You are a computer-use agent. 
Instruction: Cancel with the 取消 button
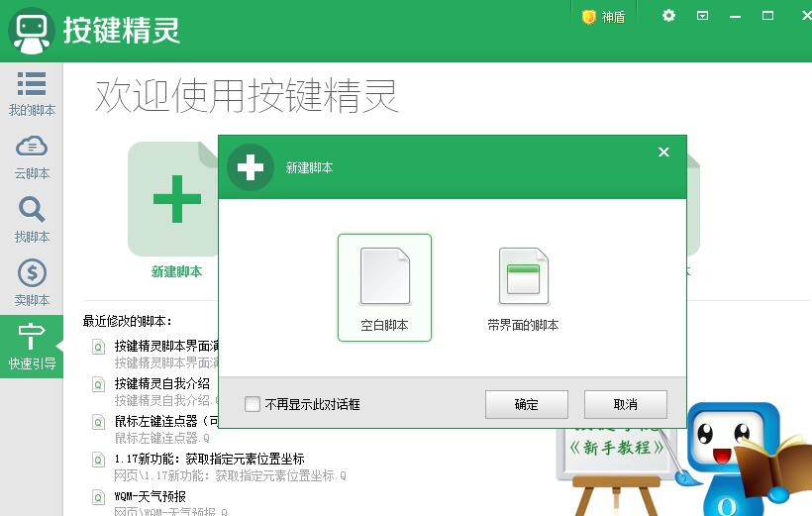[x=626, y=404]
